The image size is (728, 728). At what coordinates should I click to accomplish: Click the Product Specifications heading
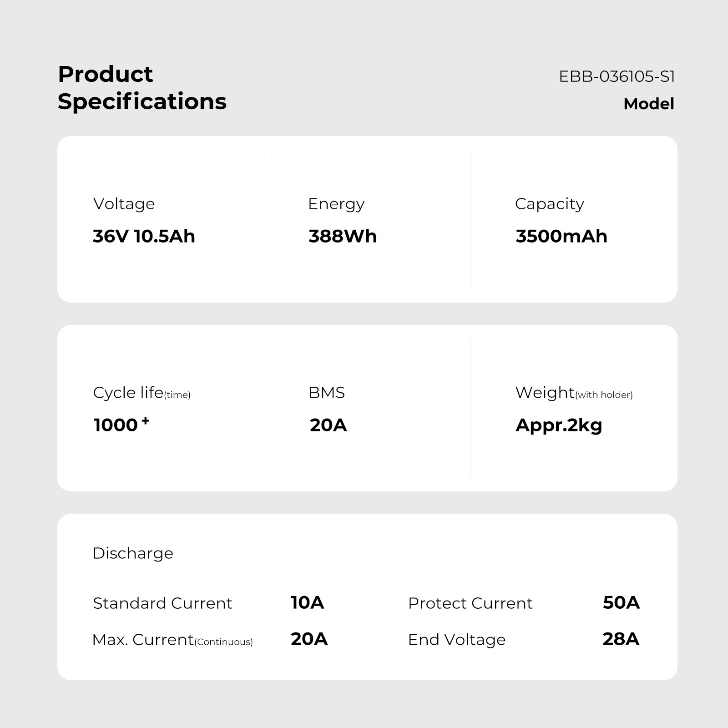pos(142,87)
